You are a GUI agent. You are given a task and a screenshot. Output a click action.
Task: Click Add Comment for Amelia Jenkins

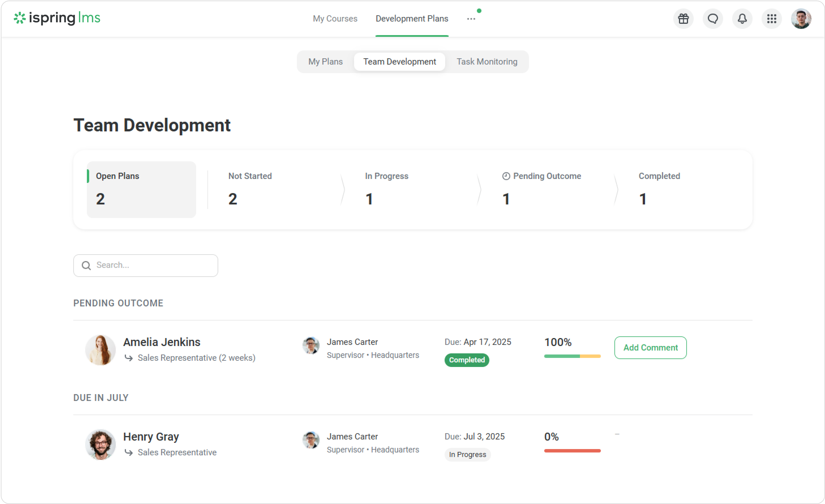tap(650, 348)
